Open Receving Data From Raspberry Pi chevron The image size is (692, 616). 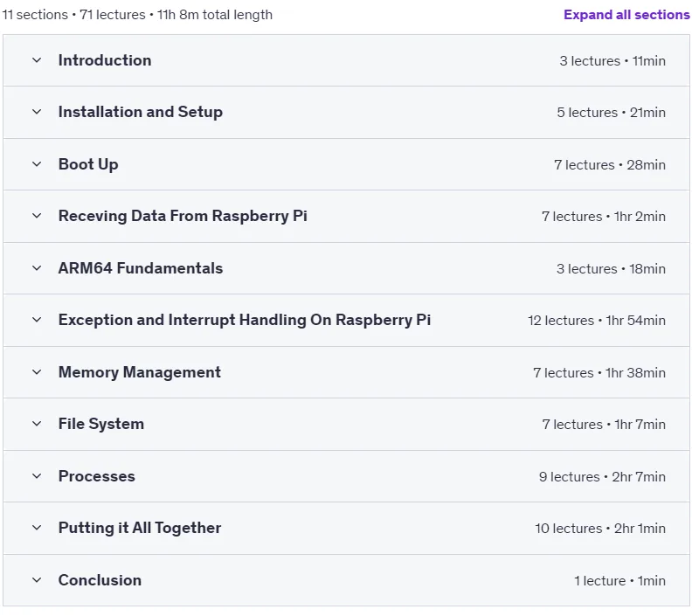coord(37,216)
